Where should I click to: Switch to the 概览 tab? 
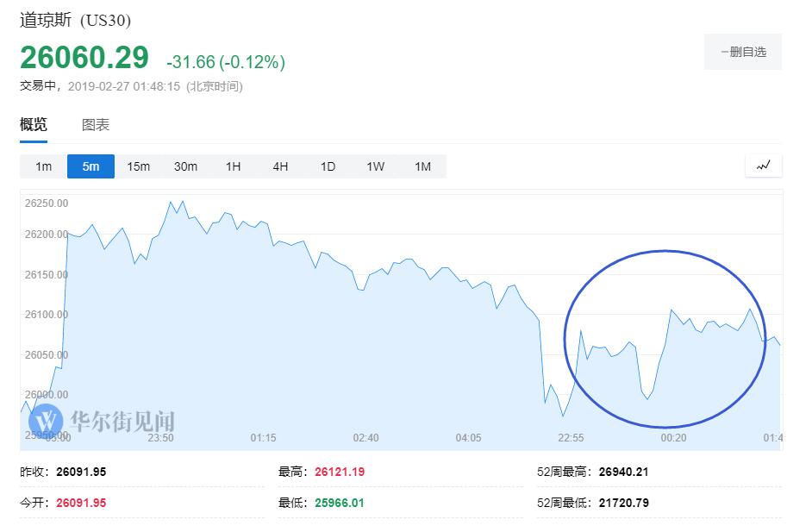click(x=34, y=125)
